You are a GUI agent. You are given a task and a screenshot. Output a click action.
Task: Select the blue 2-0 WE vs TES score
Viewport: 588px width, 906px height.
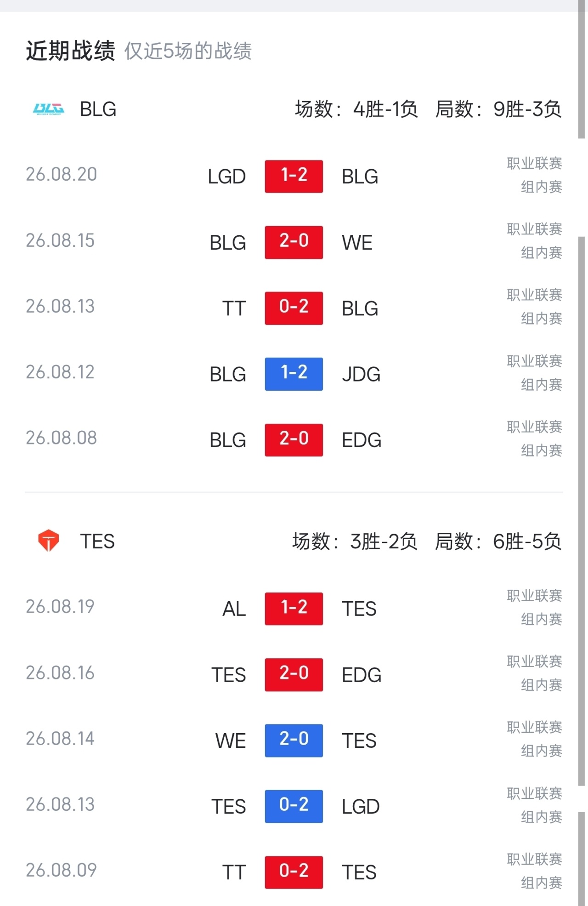[x=294, y=741]
